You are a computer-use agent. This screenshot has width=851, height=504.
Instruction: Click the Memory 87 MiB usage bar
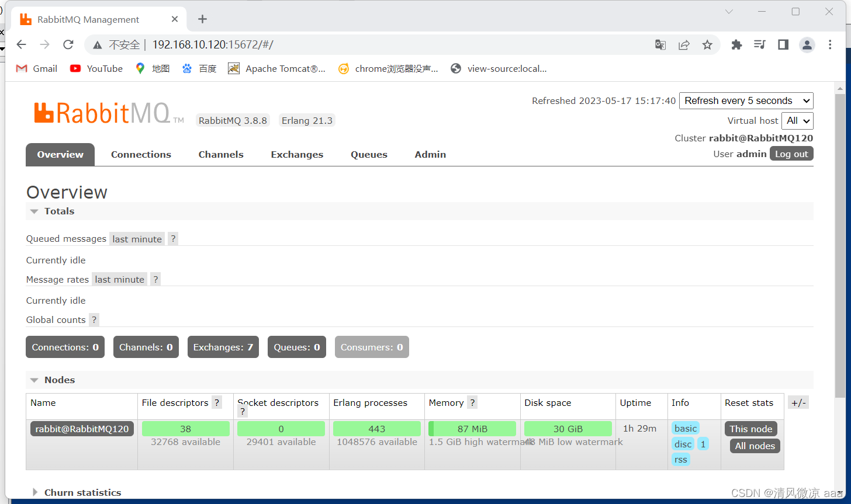click(x=472, y=429)
